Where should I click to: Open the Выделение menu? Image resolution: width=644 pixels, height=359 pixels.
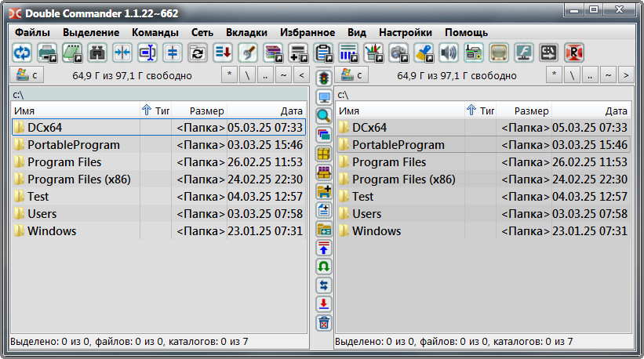pyautogui.click(x=91, y=32)
